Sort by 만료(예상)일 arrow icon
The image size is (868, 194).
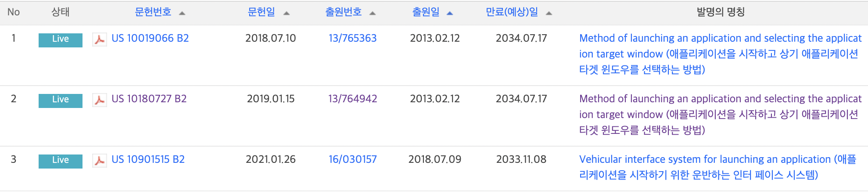(x=549, y=13)
